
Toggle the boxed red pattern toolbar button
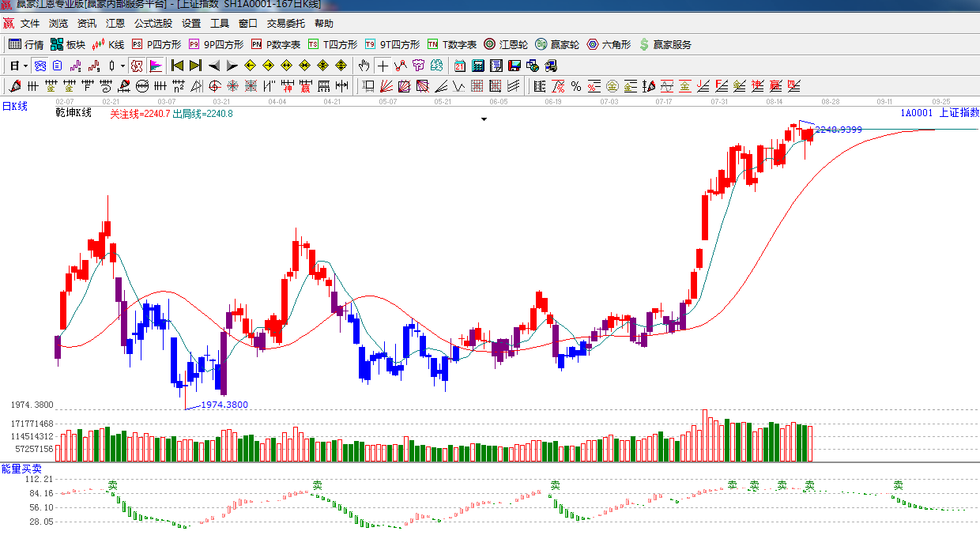pyautogui.click(x=137, y=66)
